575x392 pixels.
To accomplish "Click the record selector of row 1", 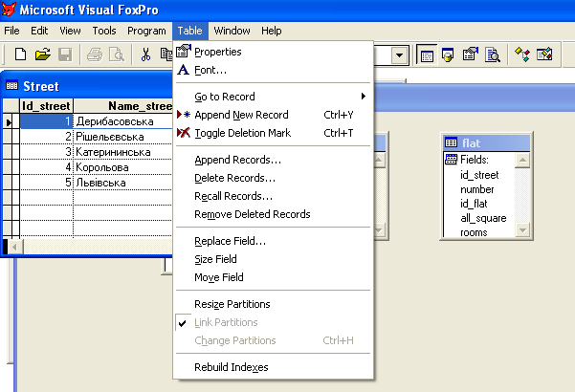I will click(x=8, y=121).
